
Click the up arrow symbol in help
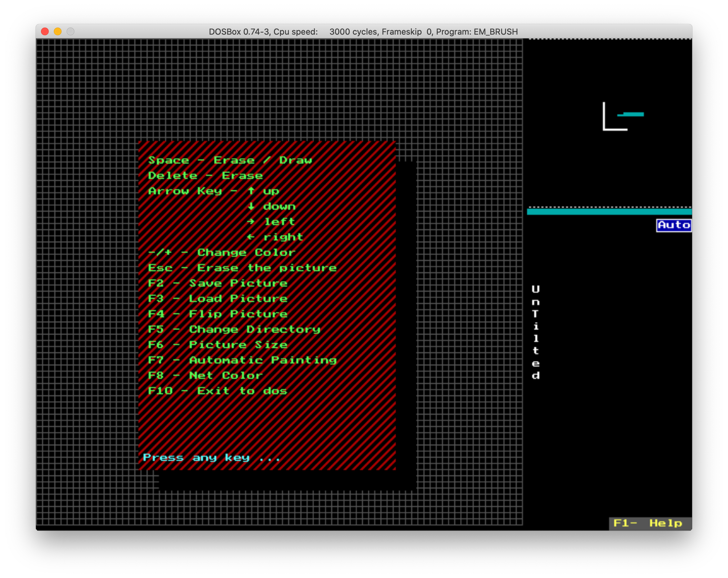pyautogui.click(x=251, y=191)
